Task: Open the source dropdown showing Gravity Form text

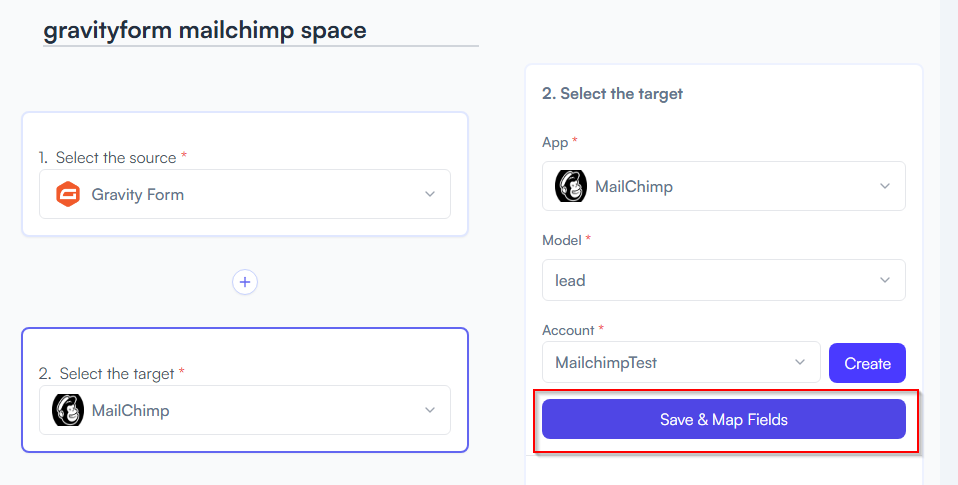Action: pyautogui.click(x=245, y=194)
